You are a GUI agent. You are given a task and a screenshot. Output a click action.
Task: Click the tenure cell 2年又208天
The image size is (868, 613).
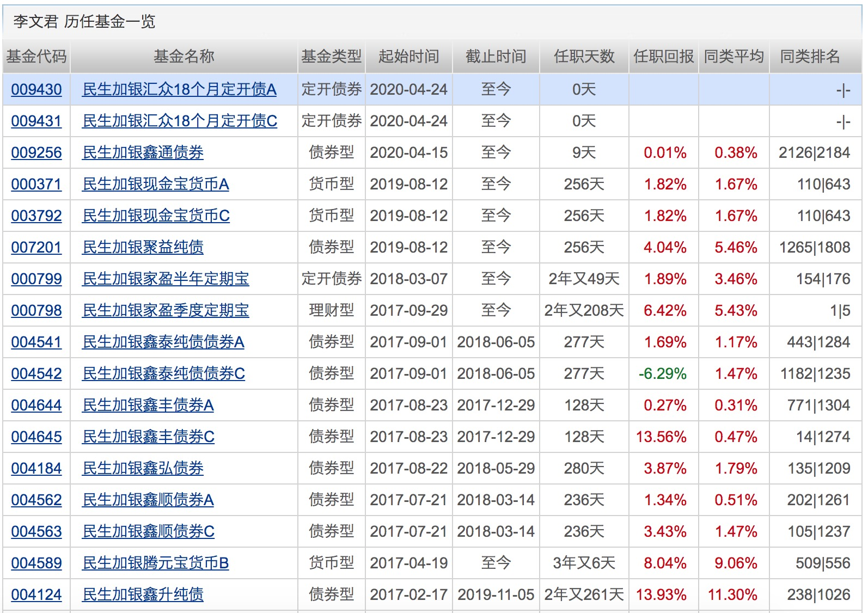tap(584, 310)
